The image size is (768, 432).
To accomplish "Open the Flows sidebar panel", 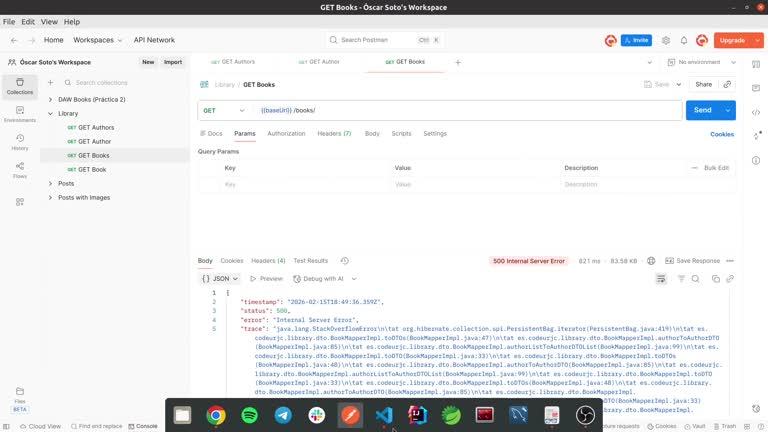I will [20, 170].
